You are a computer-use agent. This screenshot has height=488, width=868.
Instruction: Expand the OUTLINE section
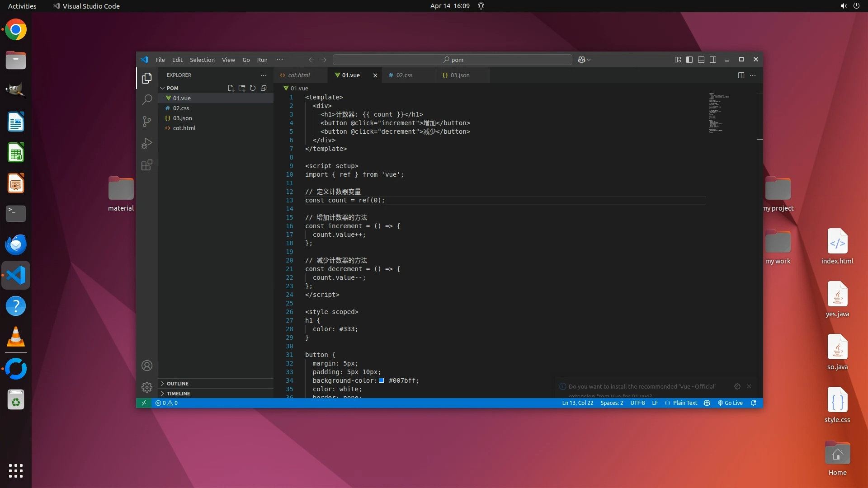pos(177,383)
